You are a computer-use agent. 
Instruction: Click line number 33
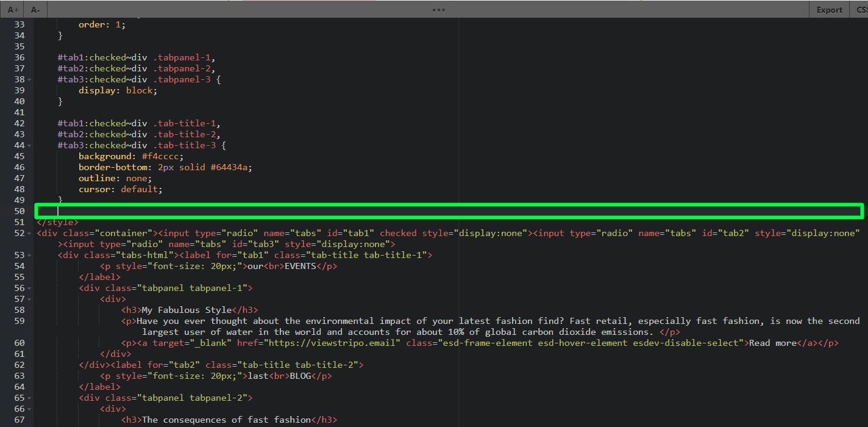coord(19,24)
